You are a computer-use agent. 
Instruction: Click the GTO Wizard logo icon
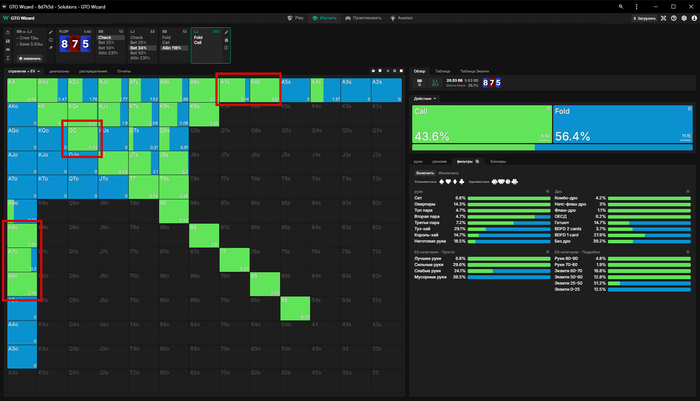[x=8, y=18]
